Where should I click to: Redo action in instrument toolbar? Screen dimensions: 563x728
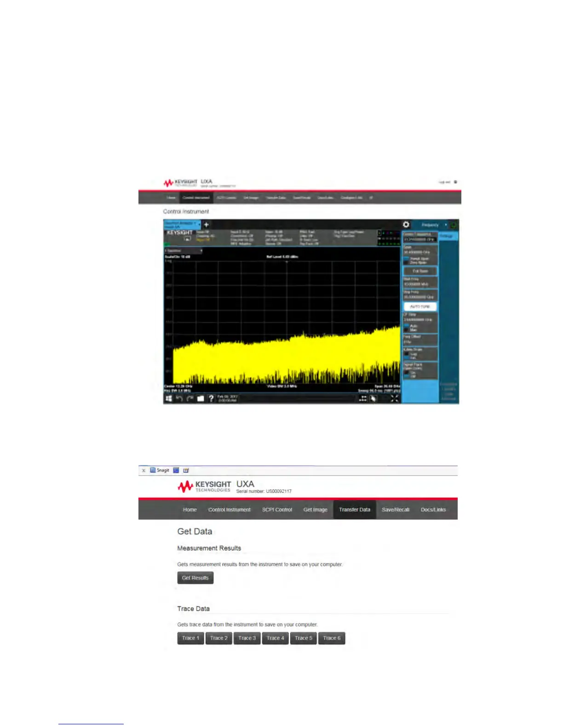tap(190, 398)
